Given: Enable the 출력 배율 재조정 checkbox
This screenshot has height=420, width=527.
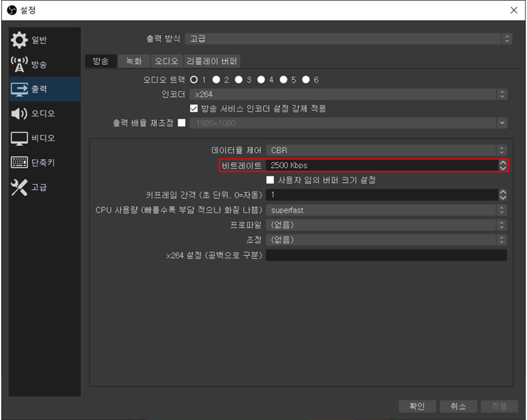Looking at the screenshot, I should pyautogui.click(x=181, y=123).
